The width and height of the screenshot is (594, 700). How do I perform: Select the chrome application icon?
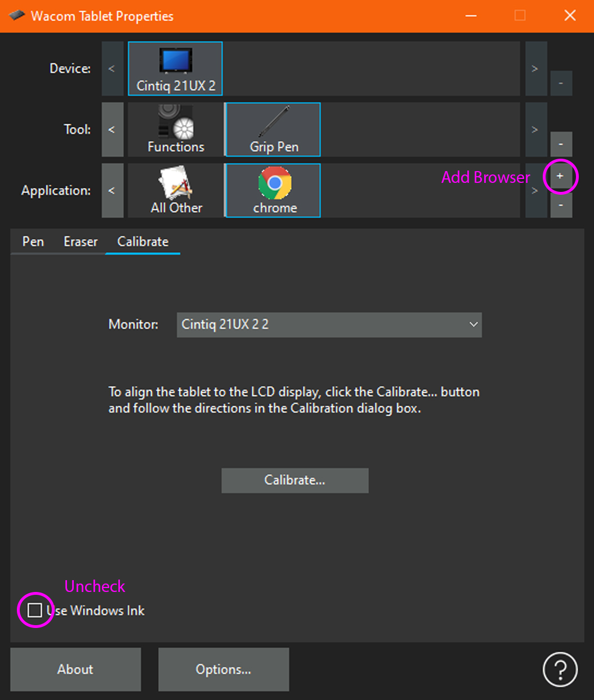(273, 190)
